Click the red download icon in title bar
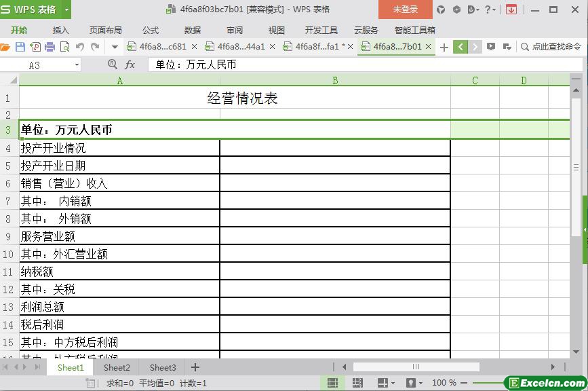The height and width of the screenshot is (391, 588). tap(511, 10)
